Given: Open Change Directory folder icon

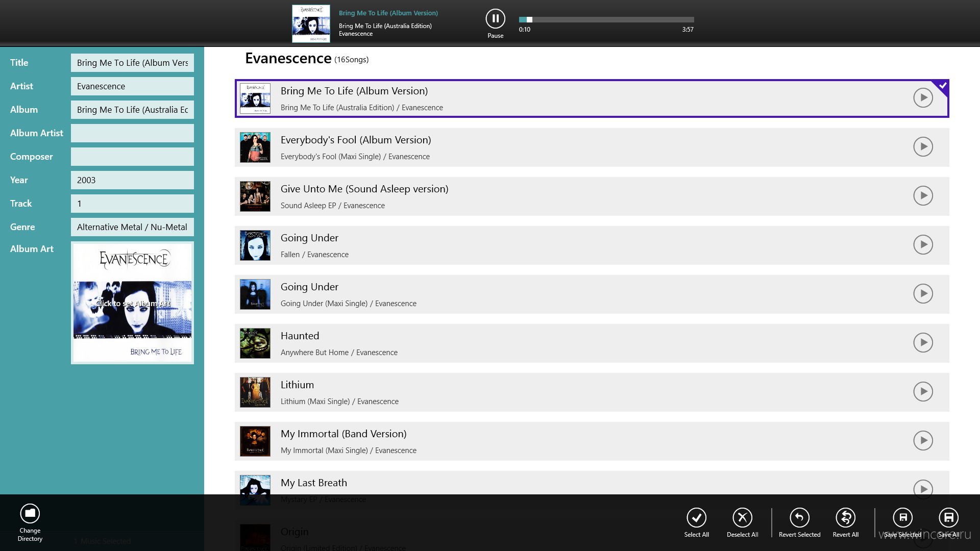Looking at the screenshot, I should click(30, 514).
